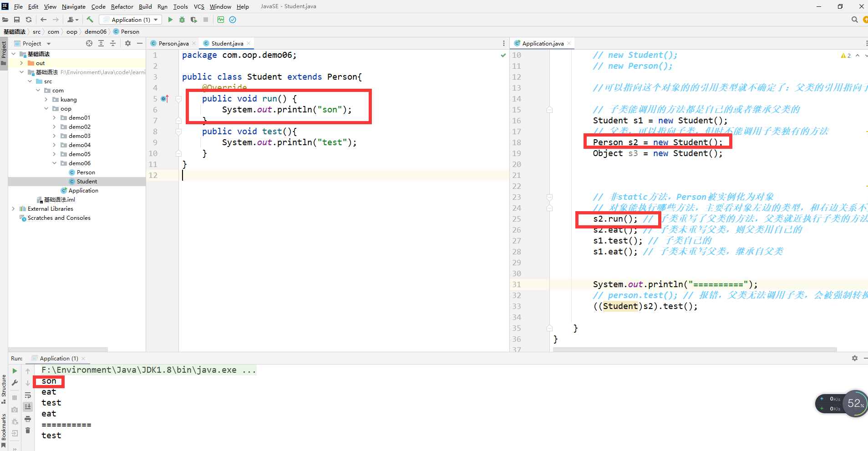
Task: Navigate forward with the right arrow
Action: tap(56, 20)
